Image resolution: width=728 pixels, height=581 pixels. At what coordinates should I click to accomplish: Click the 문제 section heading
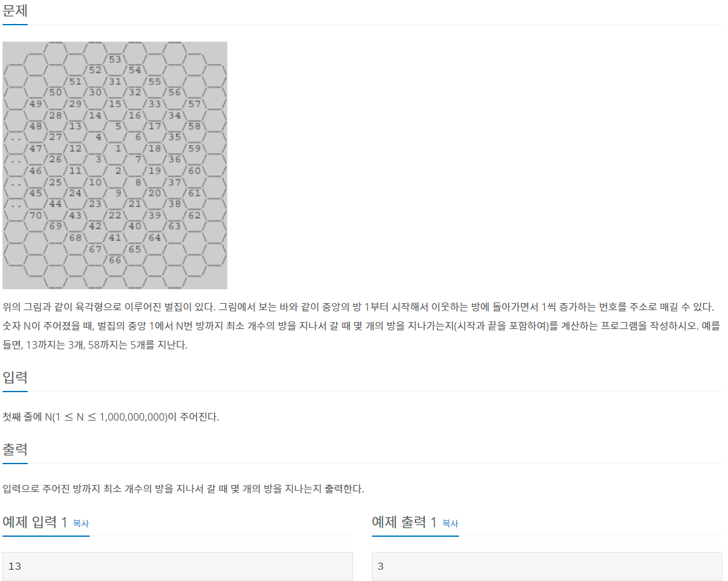(15, 10)
